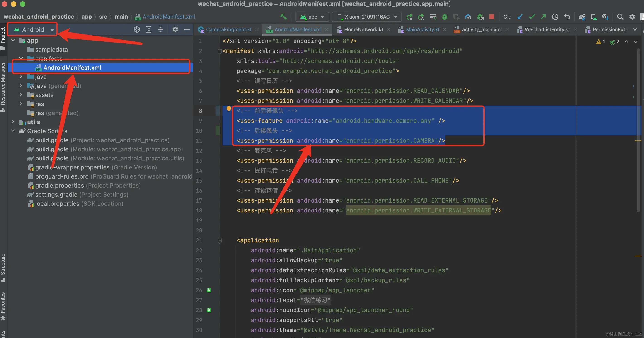Stop the running app
The image size is (644, 338).
pos(491,17)
